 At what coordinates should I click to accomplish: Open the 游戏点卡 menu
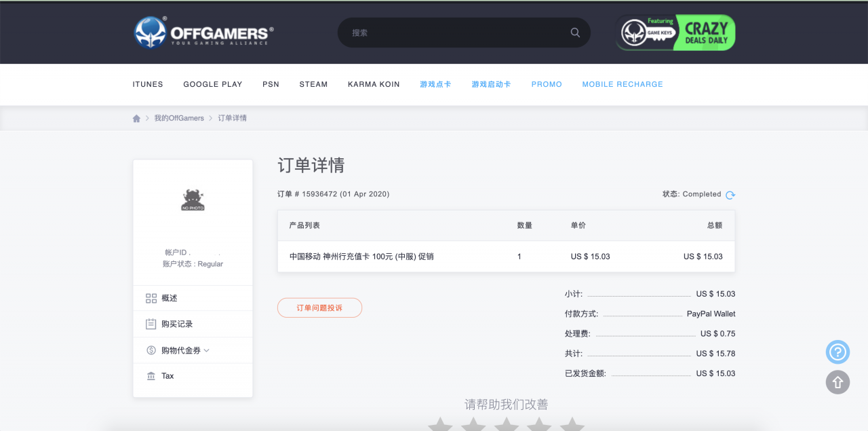point(435,84)
